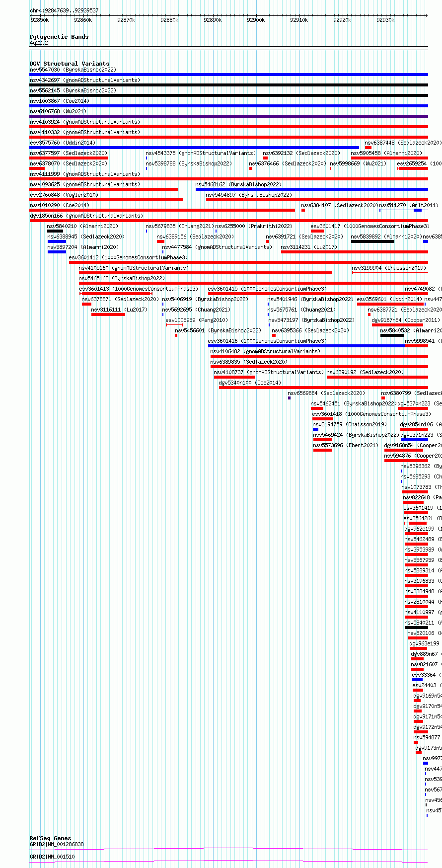
Task: Click the 92900k ruler position marker
Action: pyautogui.click(x=256, y=20)
